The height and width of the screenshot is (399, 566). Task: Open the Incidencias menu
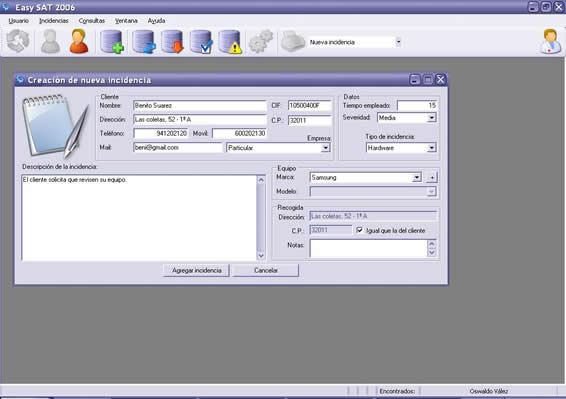click(54, 21)
